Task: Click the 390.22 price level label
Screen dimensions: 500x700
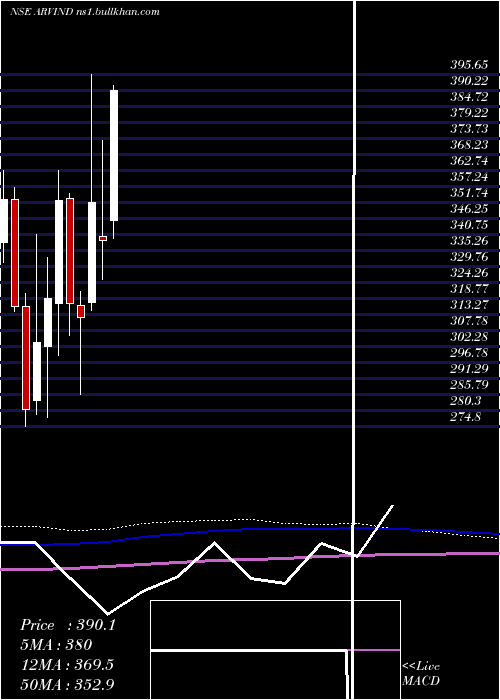Action: tap(469, 81)
